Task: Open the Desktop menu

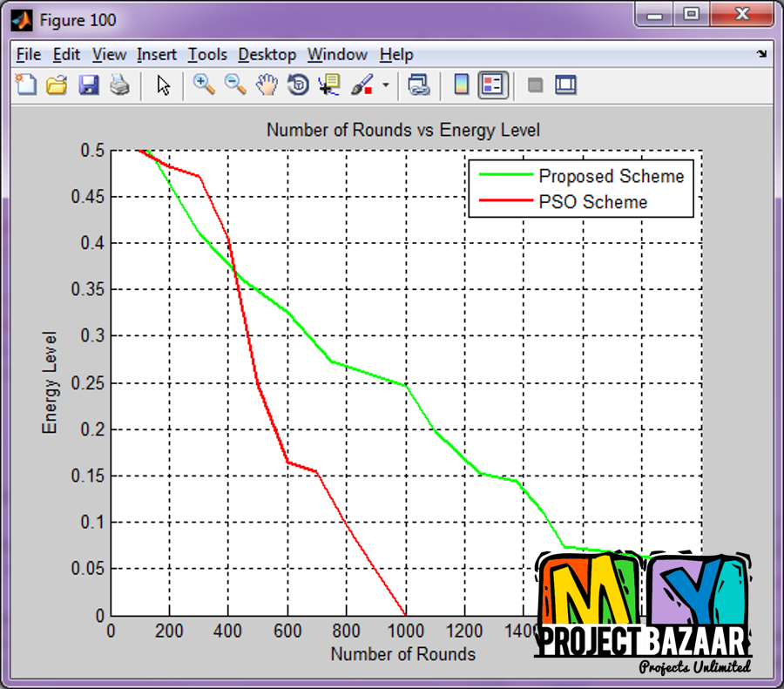Action: coord(267,55)
